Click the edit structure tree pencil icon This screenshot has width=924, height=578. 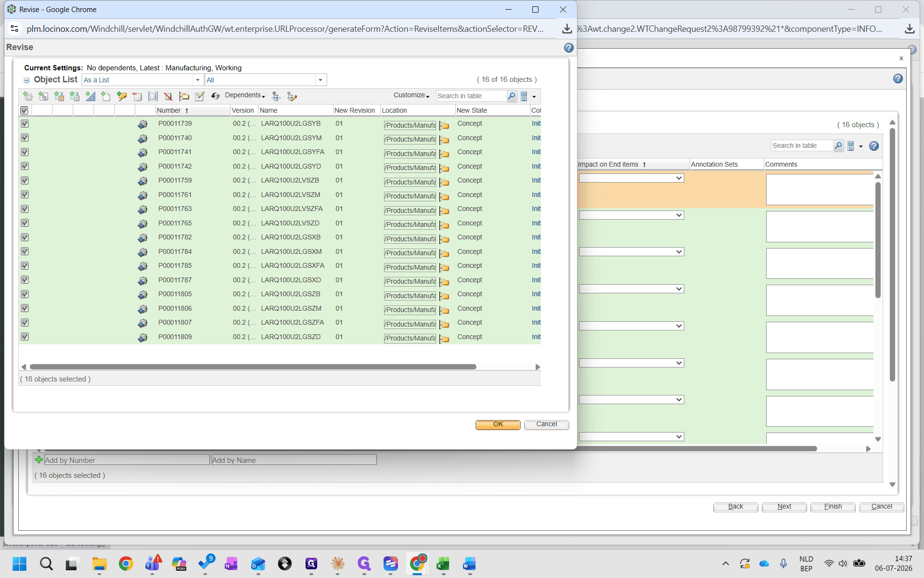[x=292, y=96]
